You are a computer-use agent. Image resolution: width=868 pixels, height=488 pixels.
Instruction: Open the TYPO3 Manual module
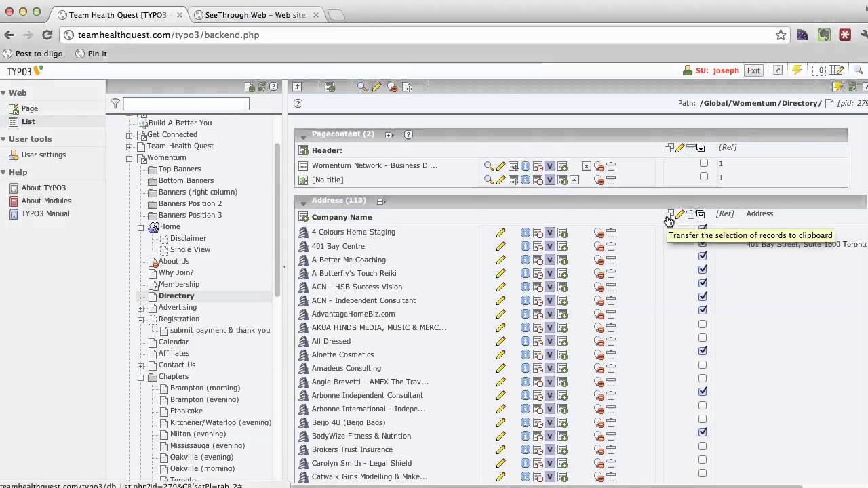click(45, 213)
